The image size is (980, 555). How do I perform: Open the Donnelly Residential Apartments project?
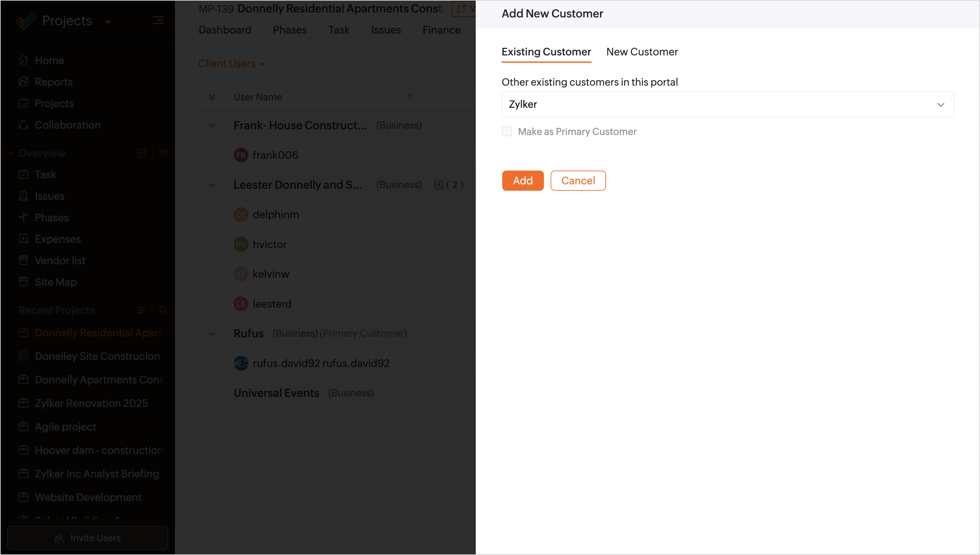click(x=98, y=332)
